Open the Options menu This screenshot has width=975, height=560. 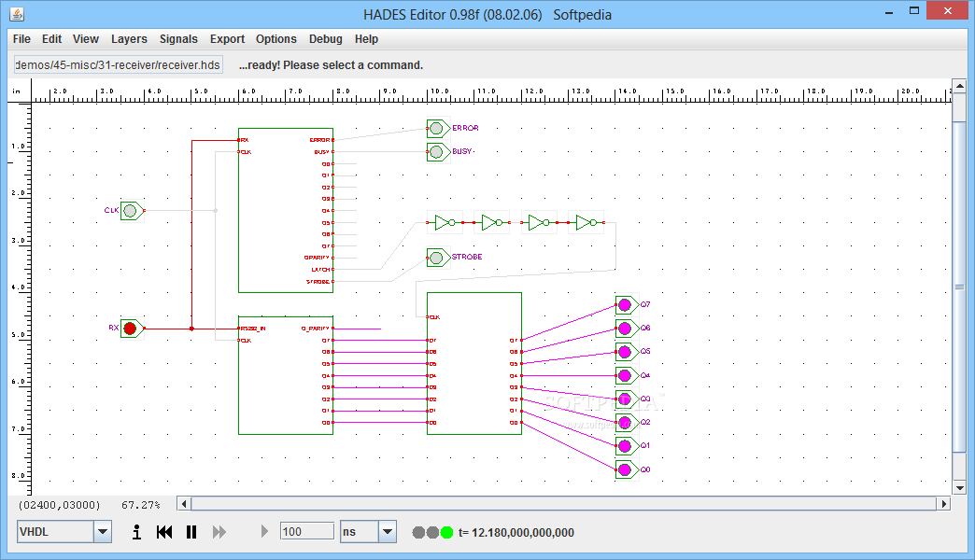(276, 39)
